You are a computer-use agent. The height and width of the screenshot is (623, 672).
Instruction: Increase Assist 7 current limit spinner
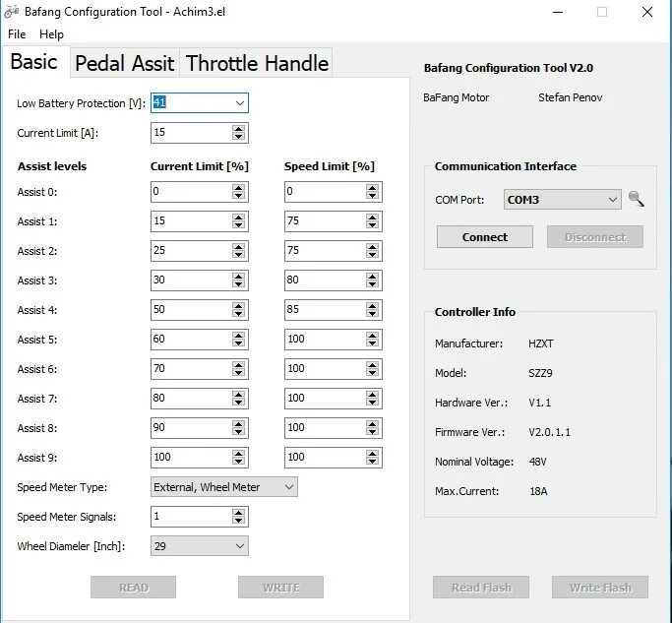239,395
